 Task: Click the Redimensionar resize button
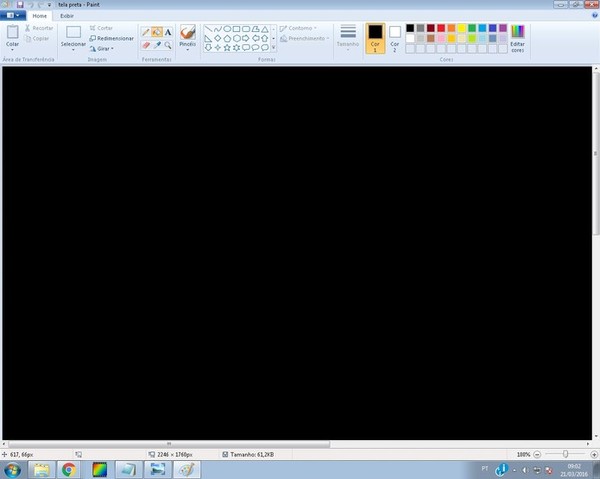[111, 38]
